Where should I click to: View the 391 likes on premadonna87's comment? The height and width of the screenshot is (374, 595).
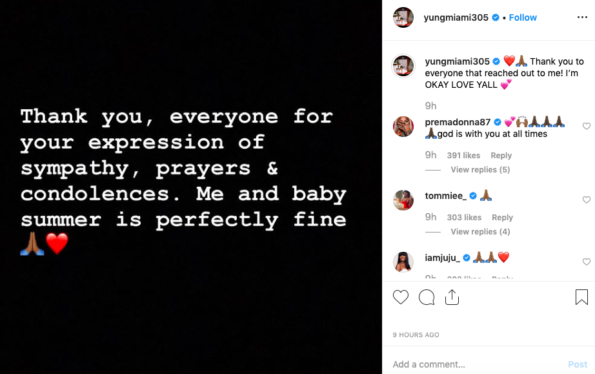click(x=463, y=155)
